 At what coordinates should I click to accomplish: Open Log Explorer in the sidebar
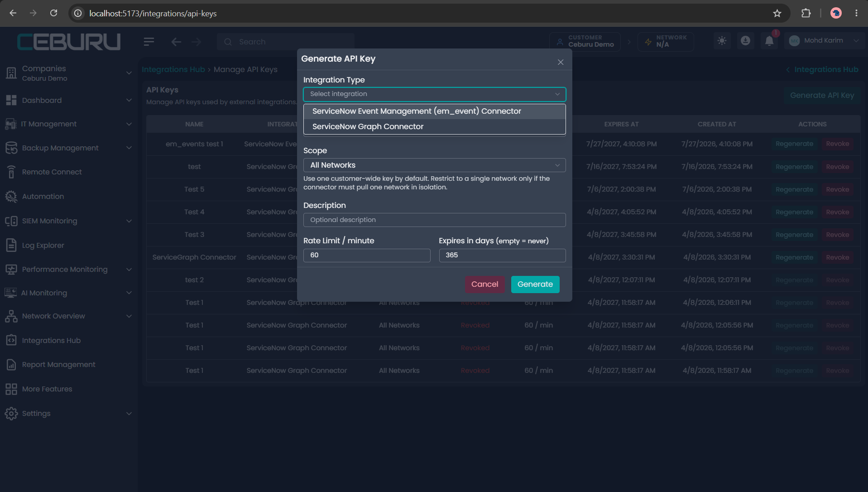point(43,245)
